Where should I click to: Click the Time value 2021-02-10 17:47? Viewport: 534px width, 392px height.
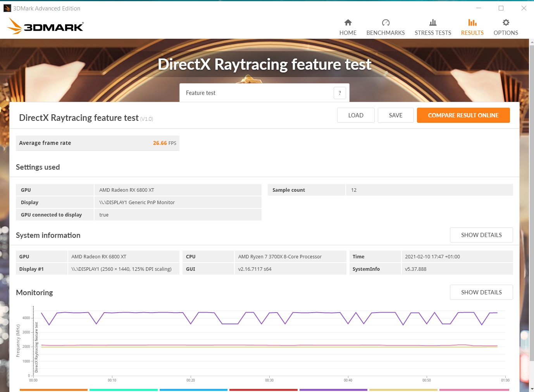point(432,256)
